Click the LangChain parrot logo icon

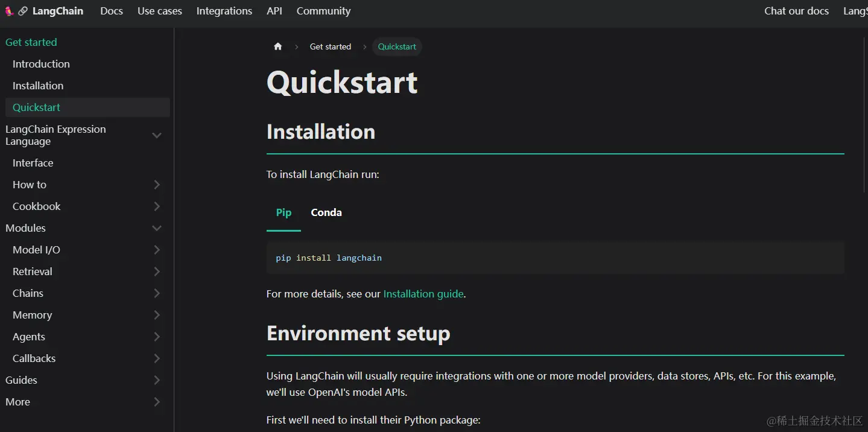9,11
